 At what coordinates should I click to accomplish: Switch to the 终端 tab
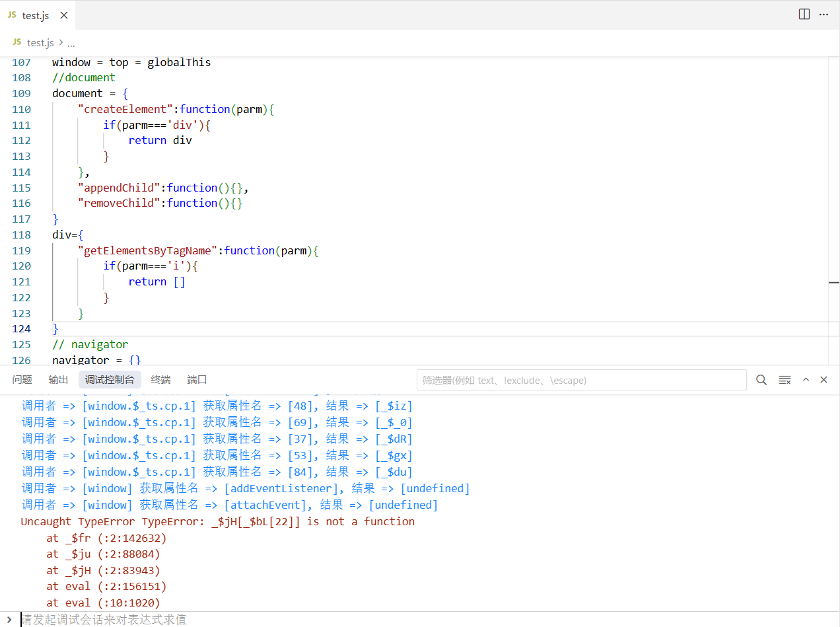tap(160, 380)
